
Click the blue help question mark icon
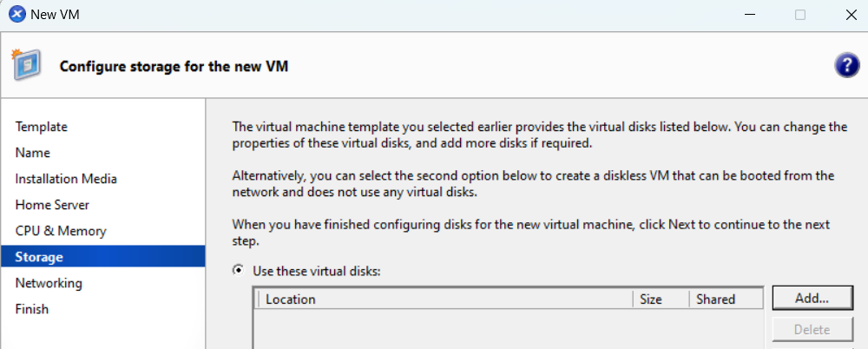tap(846, 67)
